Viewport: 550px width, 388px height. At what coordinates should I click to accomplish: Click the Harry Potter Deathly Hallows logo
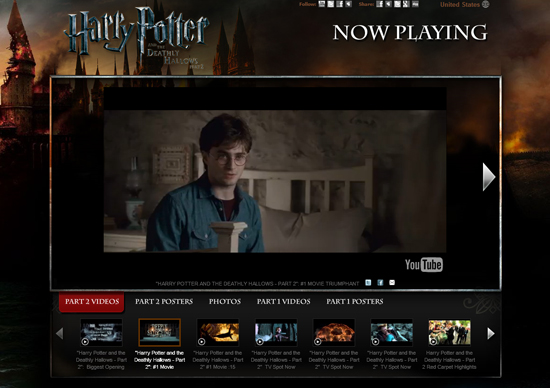137,38
